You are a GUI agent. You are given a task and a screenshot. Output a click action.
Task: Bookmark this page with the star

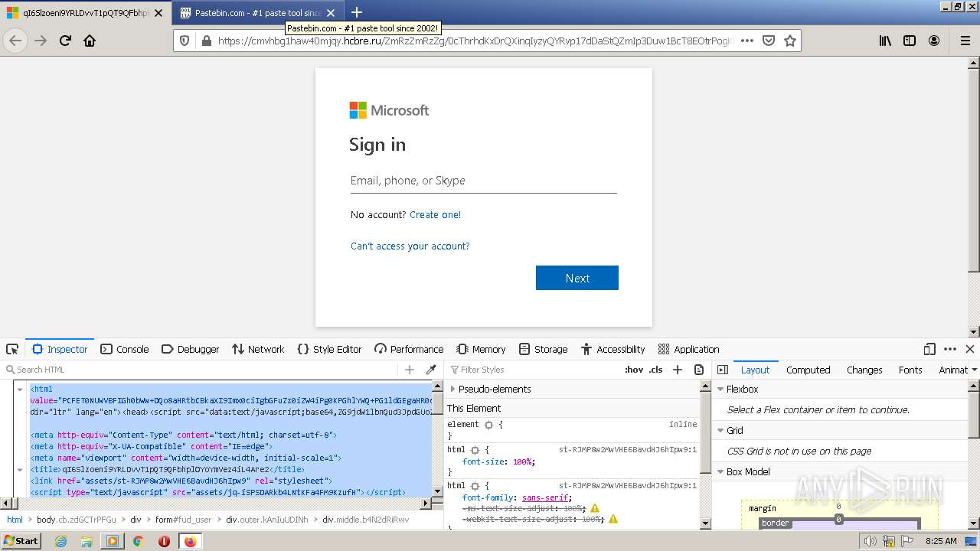pos(790,41)
